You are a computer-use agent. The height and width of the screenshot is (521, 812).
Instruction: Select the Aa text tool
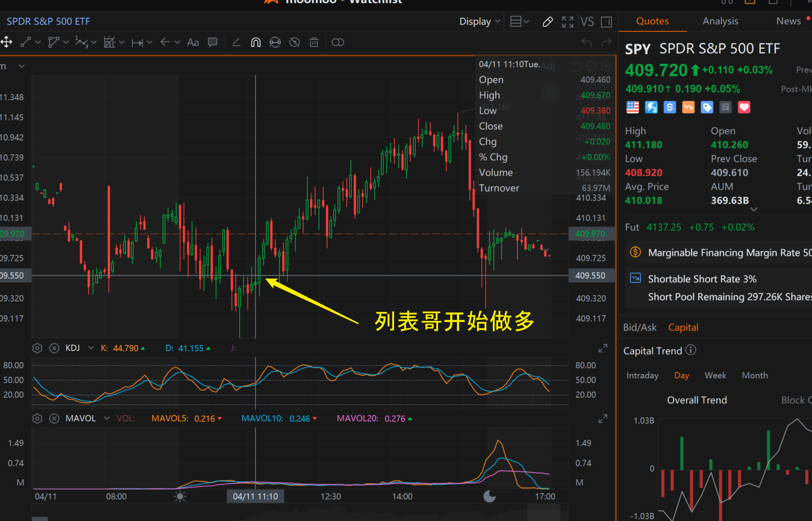click(x=193, y=42)
